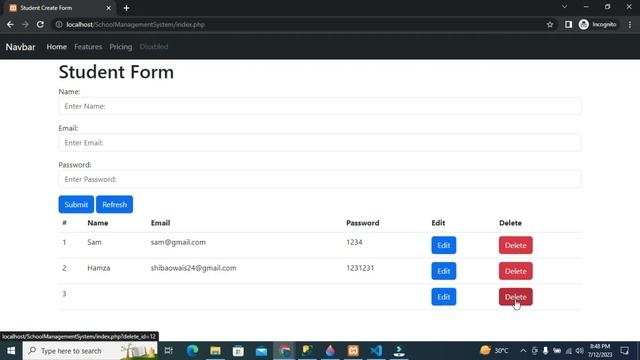Open the Features nav item
The image size is (640, 360).
pos(88,47)
